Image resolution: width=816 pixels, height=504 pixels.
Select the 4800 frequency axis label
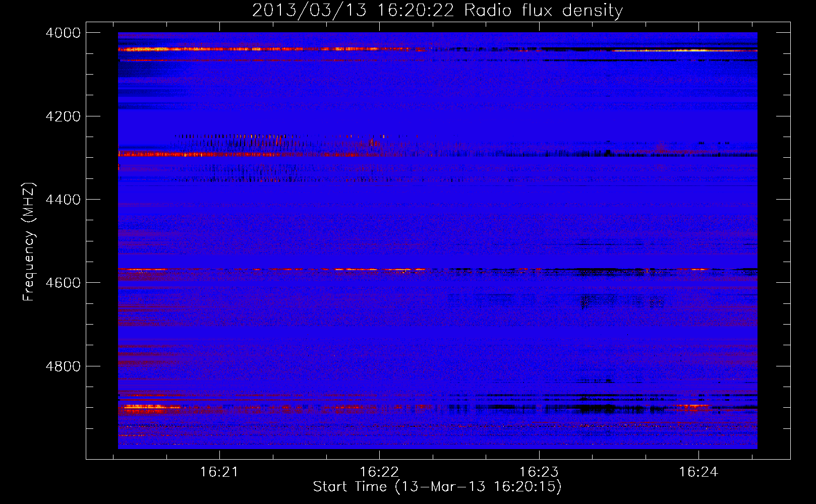63,366
